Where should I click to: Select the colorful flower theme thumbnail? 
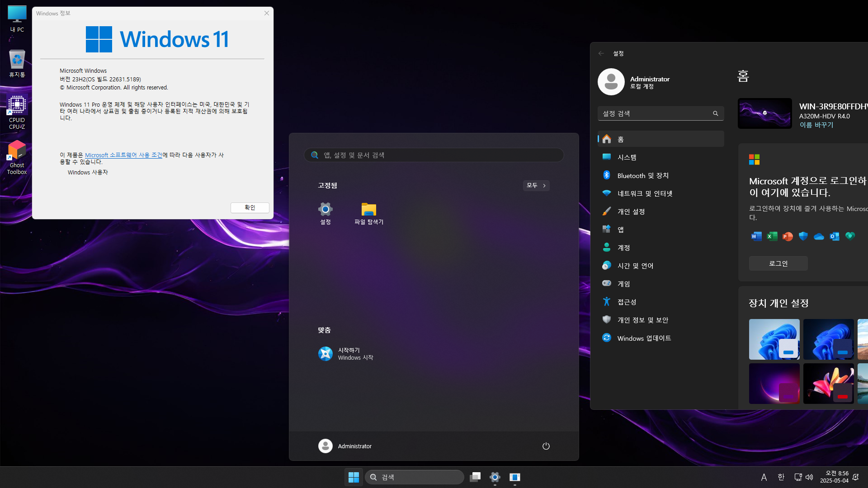(x=829, y=384)
